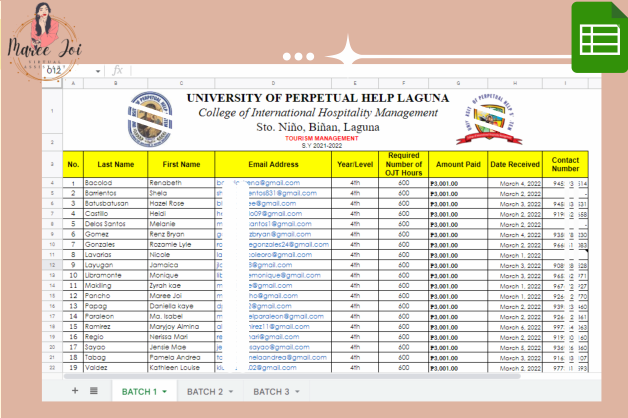Open the all sheets list icon
Screen dimensions: 628x418
[94, 390]
